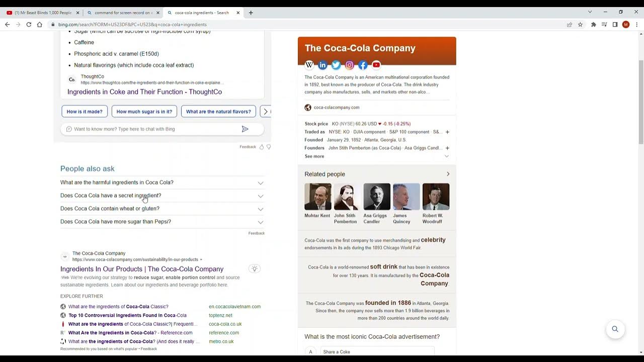Open 'Ingredients In Our Products' result link
The width and height of the screenshot is (644, 362).
coord(142,269)
